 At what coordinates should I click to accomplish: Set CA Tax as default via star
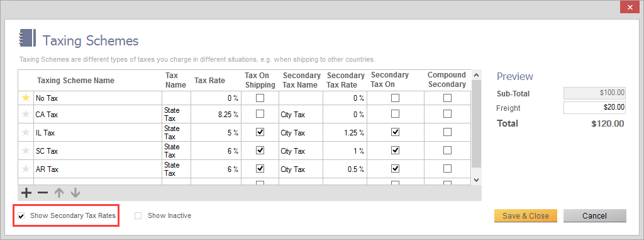click(x=26, y=115)
